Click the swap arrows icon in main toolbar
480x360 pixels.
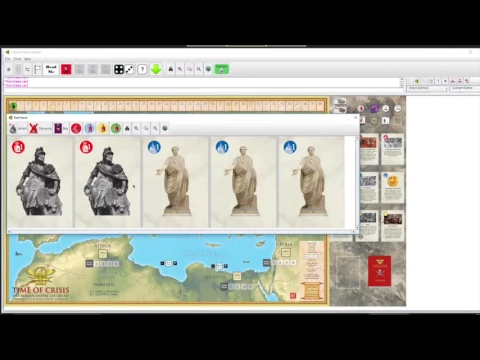[x=27, y=69]
